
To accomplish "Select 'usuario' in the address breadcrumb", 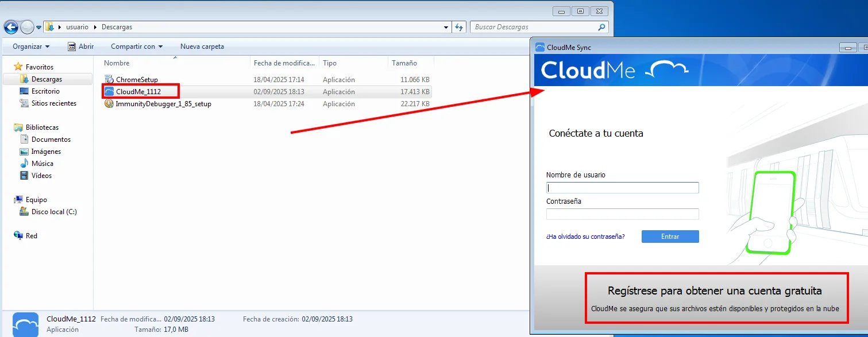I will (x=77, y=27).
